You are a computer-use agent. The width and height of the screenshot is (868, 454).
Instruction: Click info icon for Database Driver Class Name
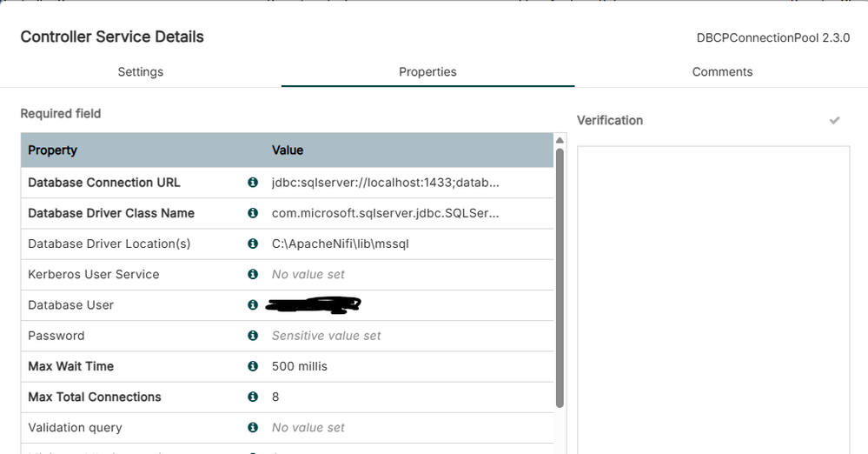pos(253,213)
